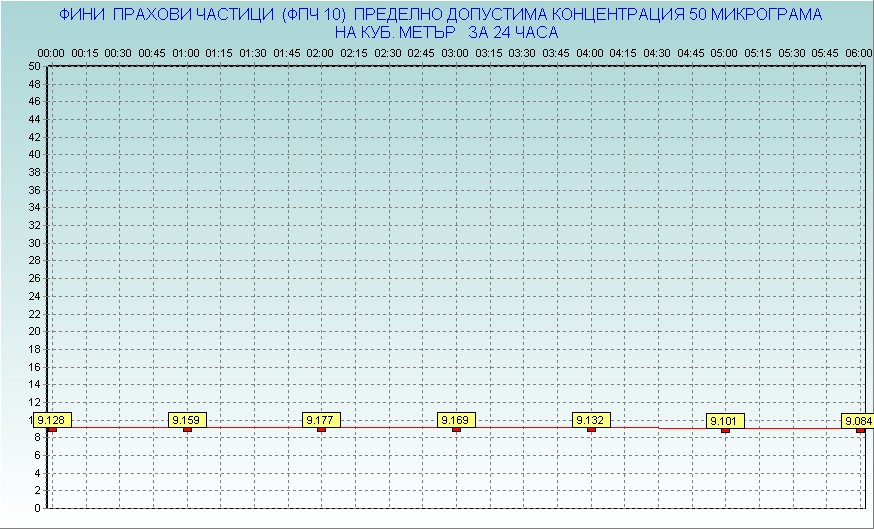Select the 30 label on vertical axis
This screenshot has height=529, width=874.
[34, 243]
